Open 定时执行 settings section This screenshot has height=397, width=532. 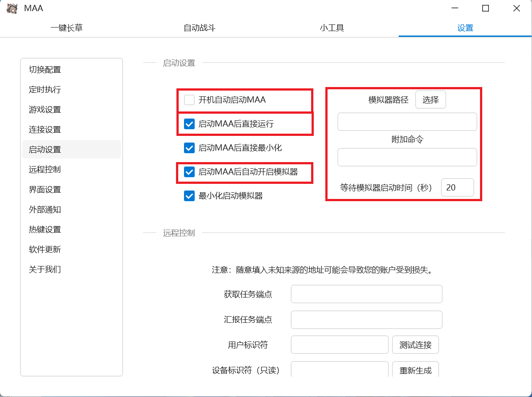click(x=45, y=90)
